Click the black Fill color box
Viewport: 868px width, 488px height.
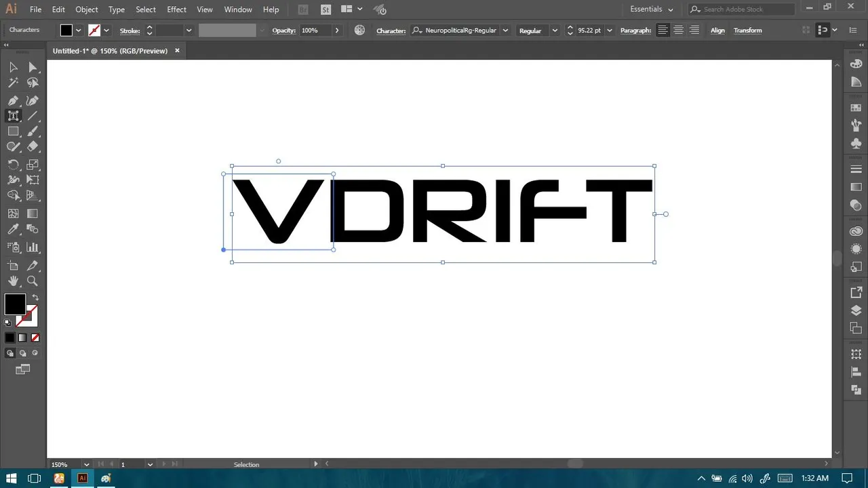point(15,304)
